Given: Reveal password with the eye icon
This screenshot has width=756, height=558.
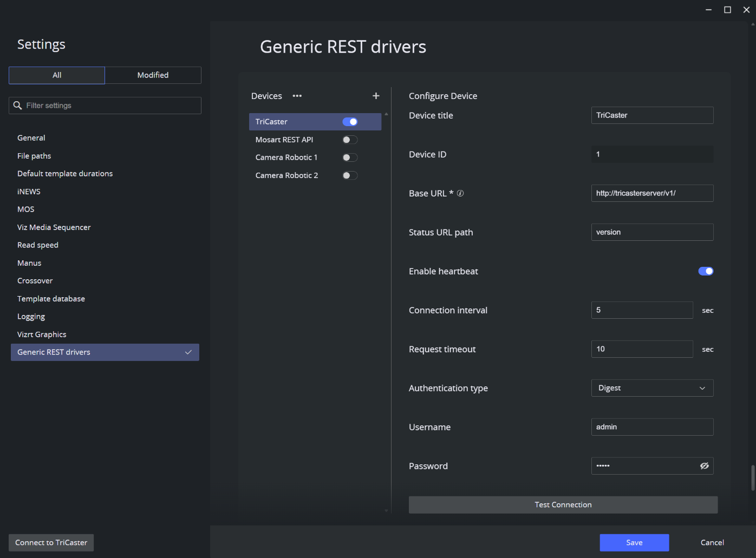Looking at the screenshot, I should [x=704, y=466].
